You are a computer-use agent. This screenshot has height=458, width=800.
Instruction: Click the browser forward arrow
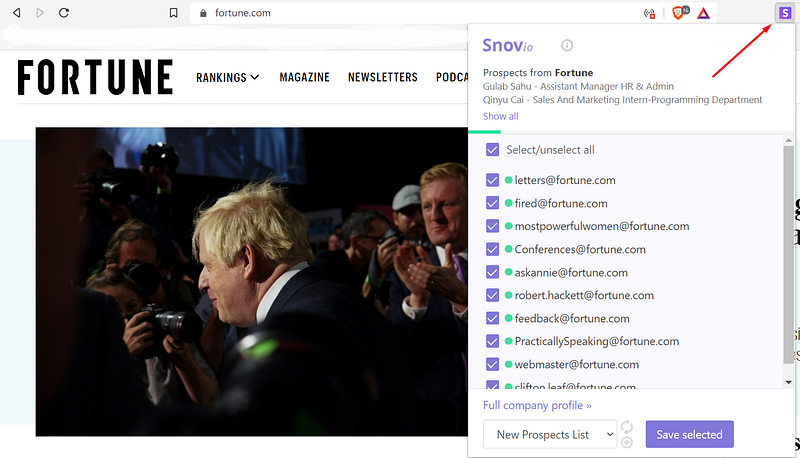[40, 13]
